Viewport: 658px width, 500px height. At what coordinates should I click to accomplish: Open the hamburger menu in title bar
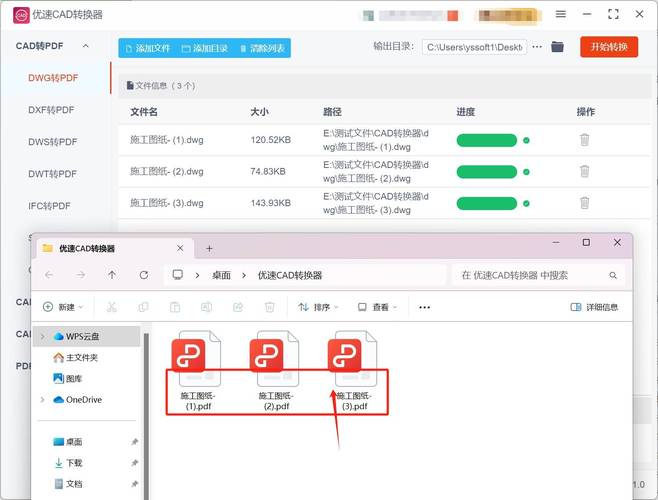pos(561,14)
